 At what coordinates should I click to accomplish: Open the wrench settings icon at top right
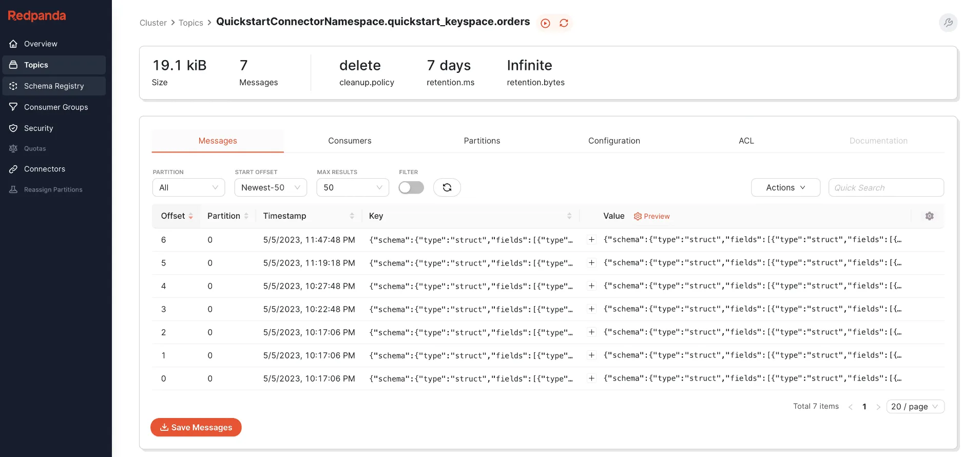coord(948,23)
